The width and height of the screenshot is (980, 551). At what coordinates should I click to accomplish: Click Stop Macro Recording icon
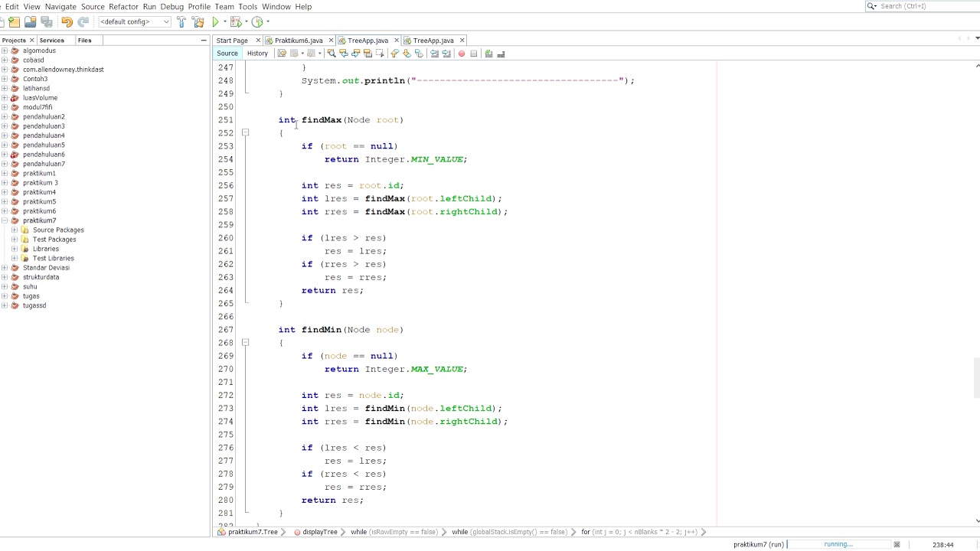[x=473, y=54]
